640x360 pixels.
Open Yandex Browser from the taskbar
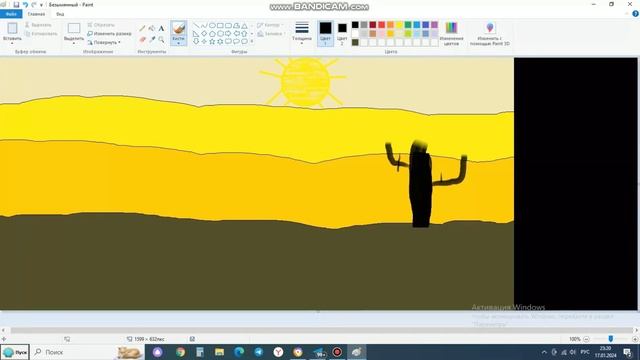278,352
